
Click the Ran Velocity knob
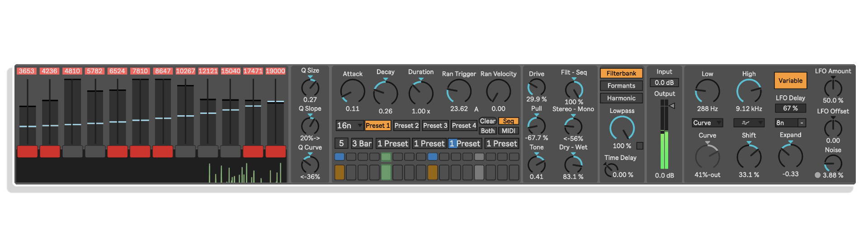click(498, 91)
